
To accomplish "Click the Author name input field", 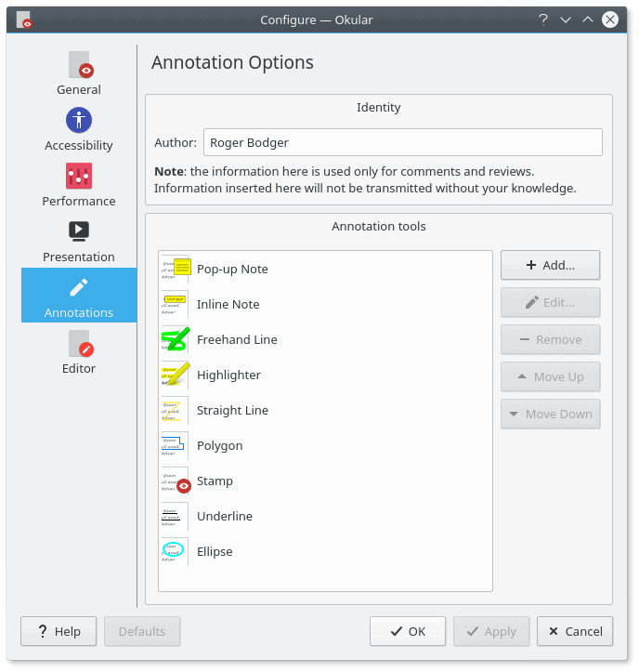I will tap(403, 142).
